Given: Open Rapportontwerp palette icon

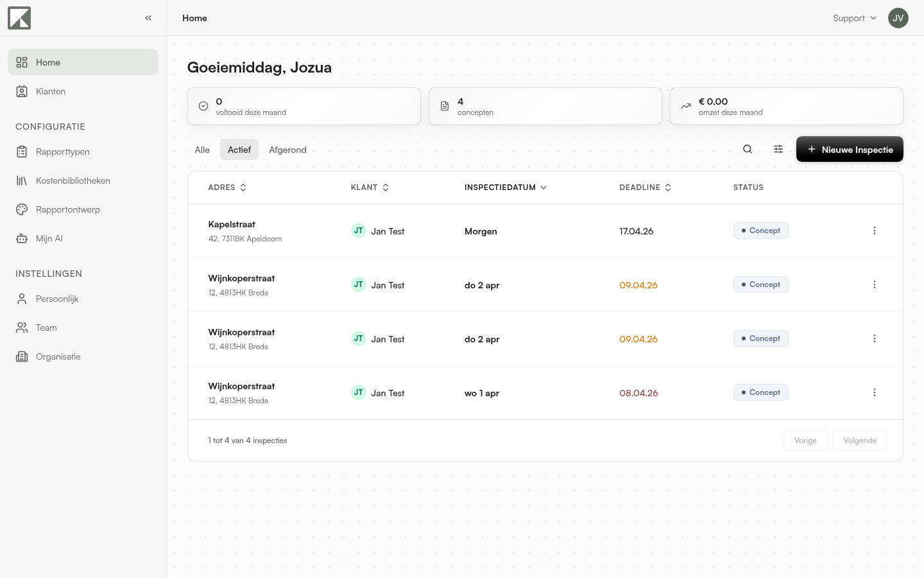Looking at the screenshot, I should [x=22, y=209].
